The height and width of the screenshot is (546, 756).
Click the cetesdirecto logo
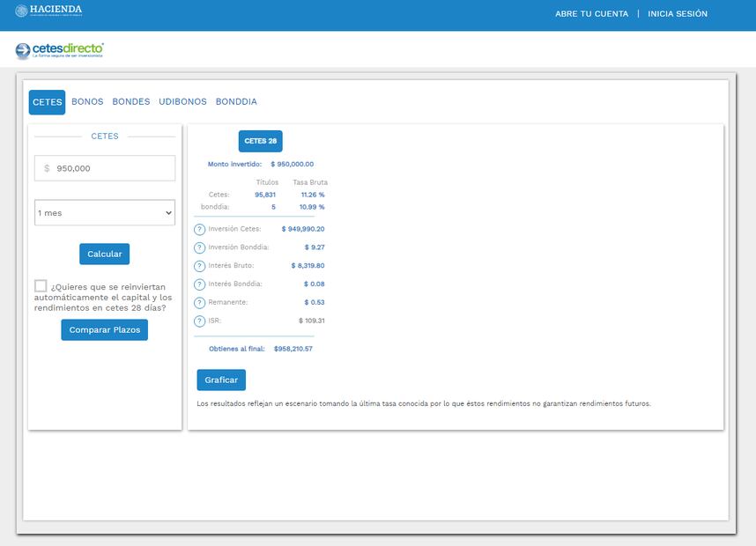point(59,50)
